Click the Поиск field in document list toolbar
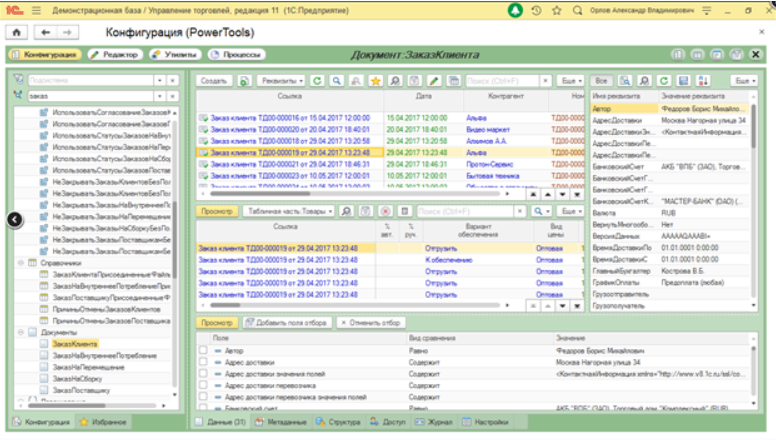The width and height of the screenshot is (776, 440). (x=503, y=81)
